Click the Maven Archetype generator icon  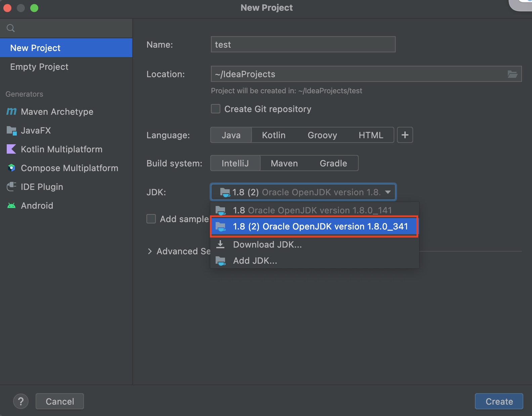pyautogui.click(x=11, y=111)
